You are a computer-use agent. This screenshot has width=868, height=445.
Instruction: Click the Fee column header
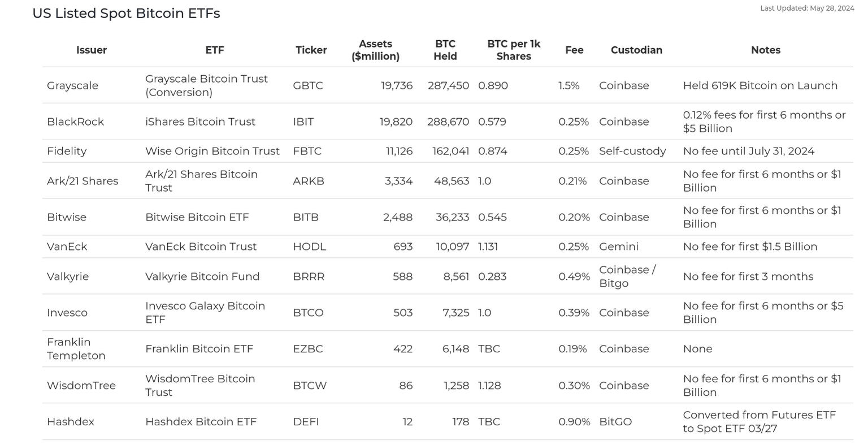(x=574, y=50)
